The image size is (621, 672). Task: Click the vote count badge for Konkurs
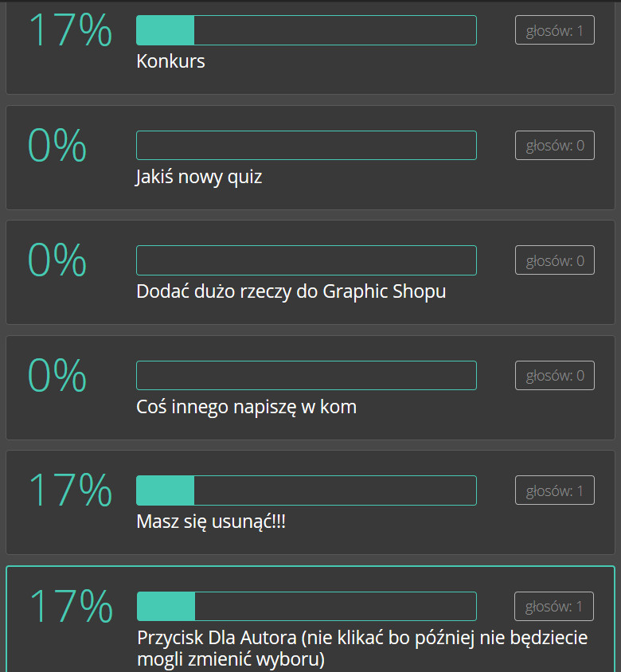555,31
